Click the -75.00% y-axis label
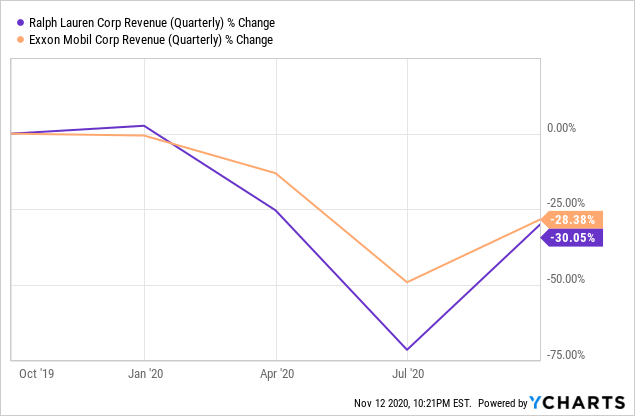This screenshot has height=416, width=635. (566, 355)
